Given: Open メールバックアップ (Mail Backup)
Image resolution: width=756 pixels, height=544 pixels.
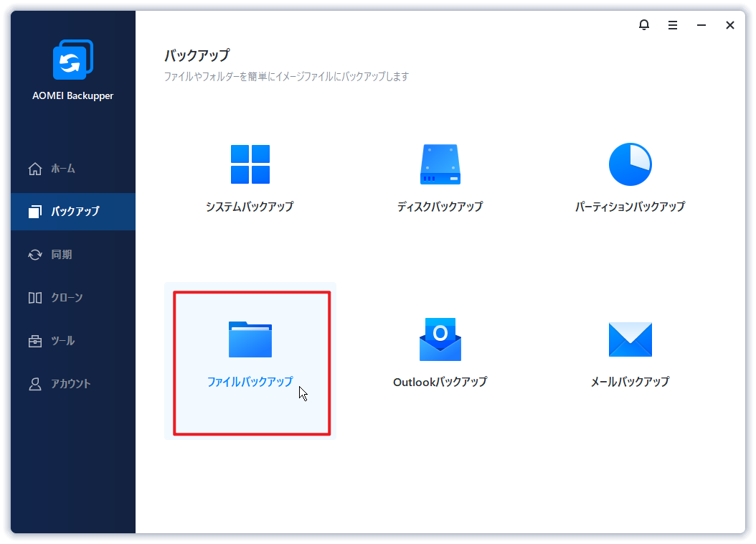Looking at the screenshot, I should 630,352.
